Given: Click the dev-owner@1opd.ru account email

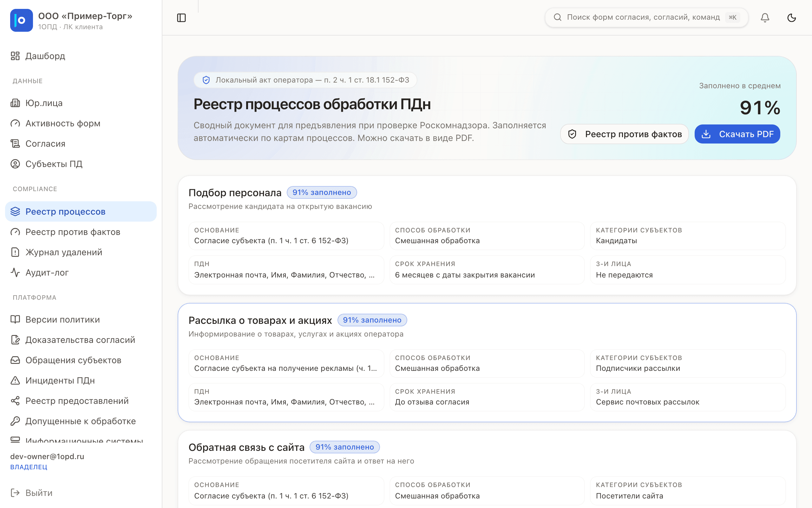Looking at the screenshot, I should click(47, 456).
